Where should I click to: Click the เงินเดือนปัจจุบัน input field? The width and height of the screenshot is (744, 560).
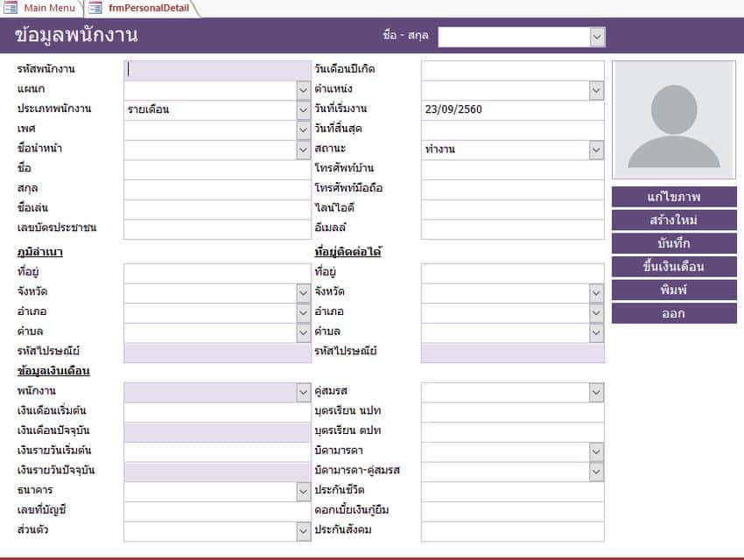click(x=217, y=432)
